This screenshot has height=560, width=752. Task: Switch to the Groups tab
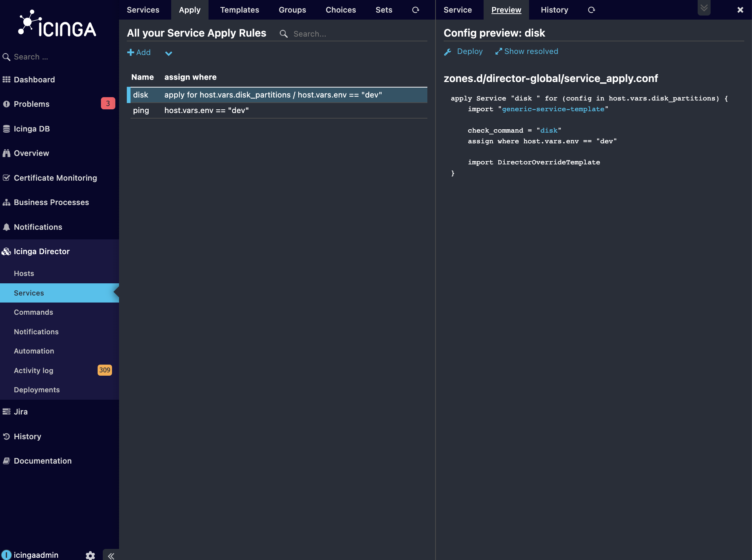point(292,10)
